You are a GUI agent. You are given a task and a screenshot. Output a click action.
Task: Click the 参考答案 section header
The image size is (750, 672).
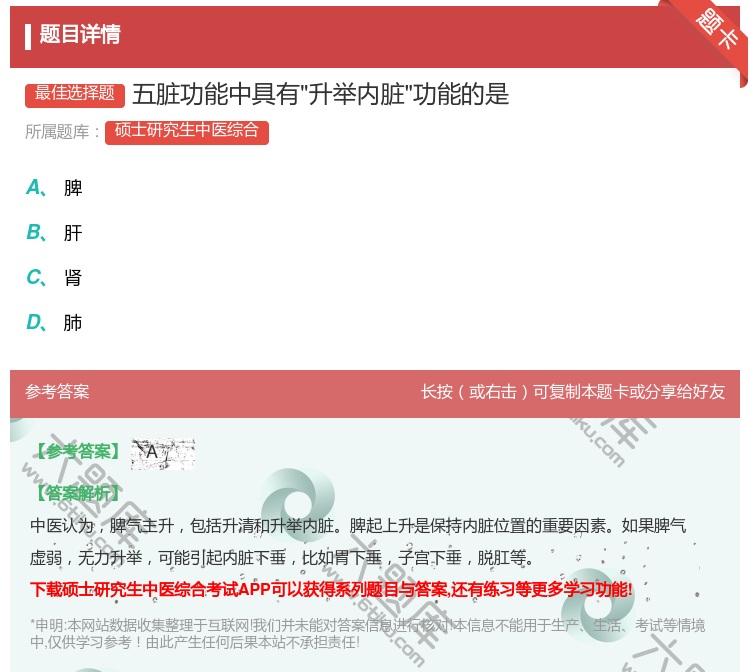click(57, 392)
